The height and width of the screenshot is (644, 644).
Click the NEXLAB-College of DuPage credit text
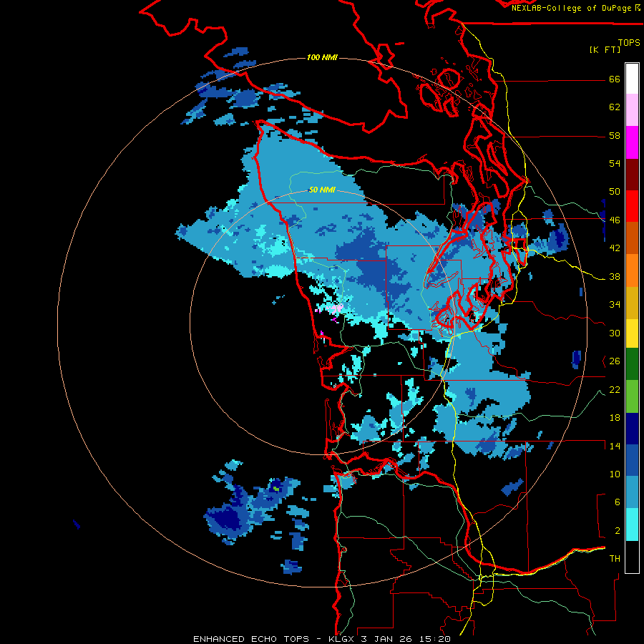click(x=576, y=8)
